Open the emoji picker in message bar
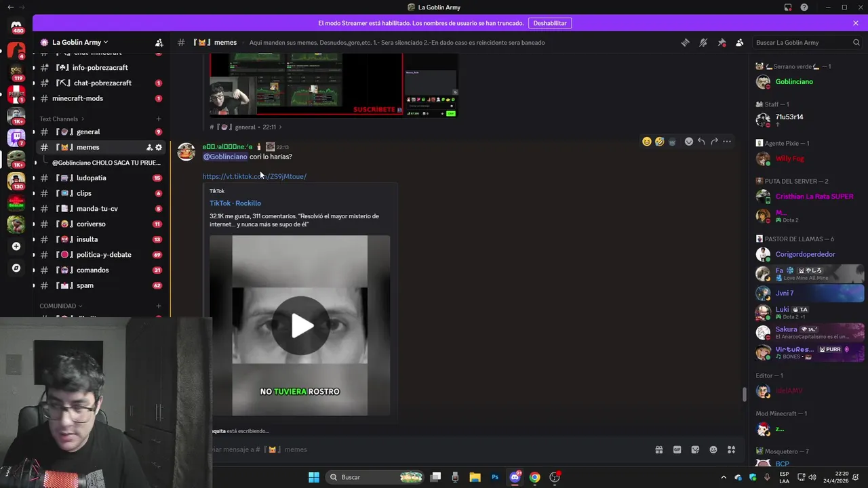868x488 pixels. [x=713, y=449]
